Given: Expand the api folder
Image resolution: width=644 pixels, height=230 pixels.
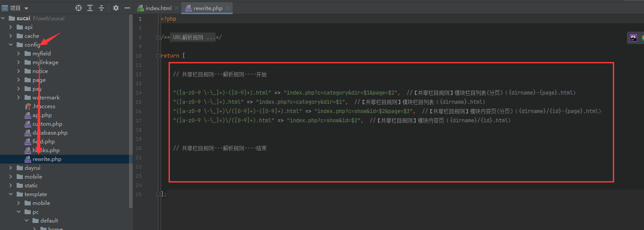Looking at the screenshot, I should pyautogui.click(x=11, y=27).
